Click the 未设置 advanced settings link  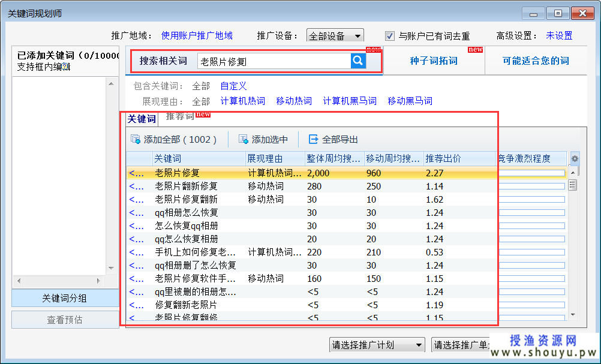[x=559, y=36]
